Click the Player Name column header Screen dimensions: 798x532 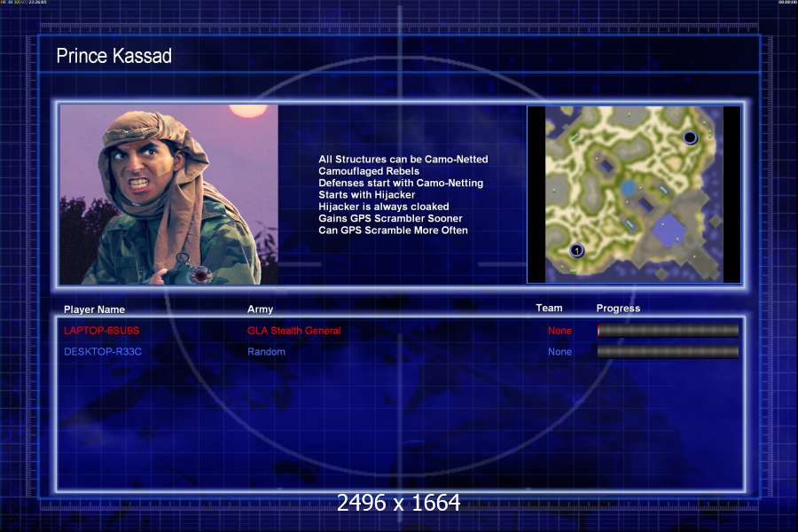coord(94,309)
